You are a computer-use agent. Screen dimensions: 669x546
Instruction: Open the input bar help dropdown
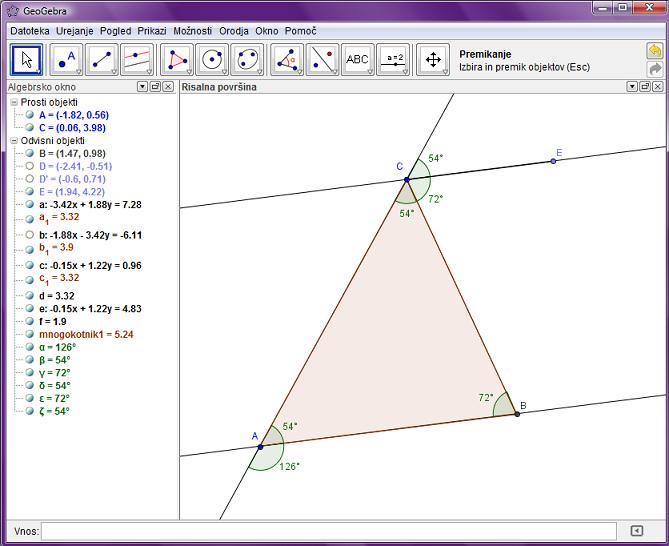coord(636,530)
